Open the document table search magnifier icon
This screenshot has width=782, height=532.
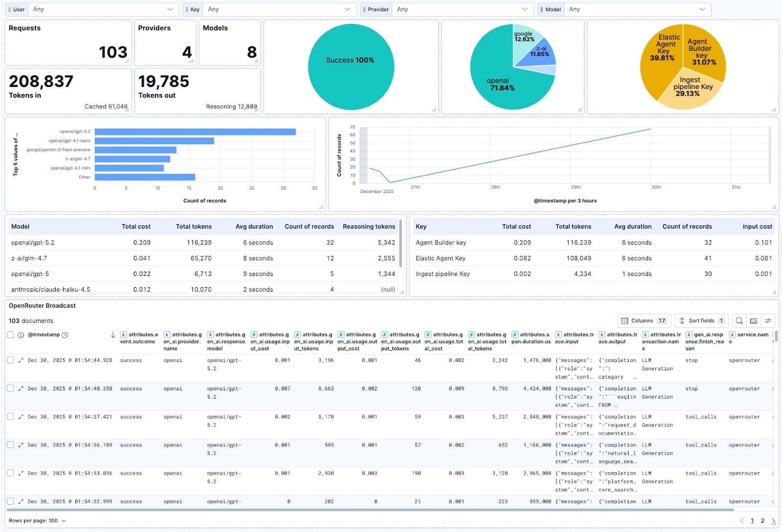[740, 320]
